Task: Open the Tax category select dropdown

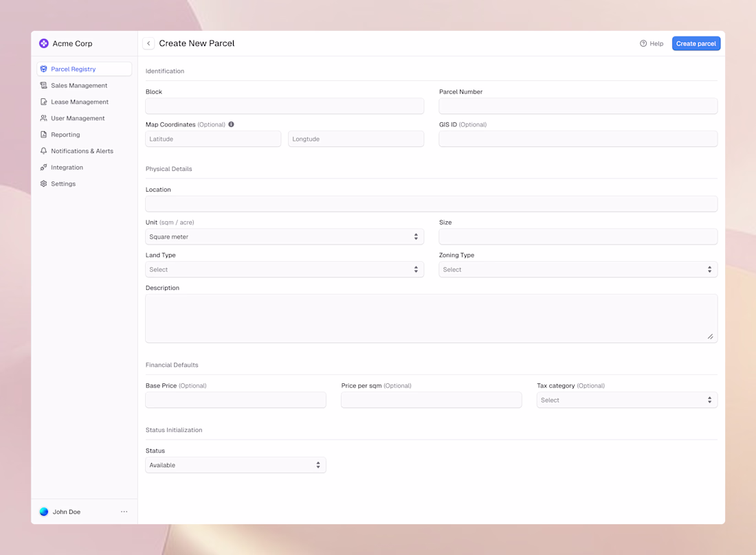Action: pyautogui.click(x=627, y=400)
